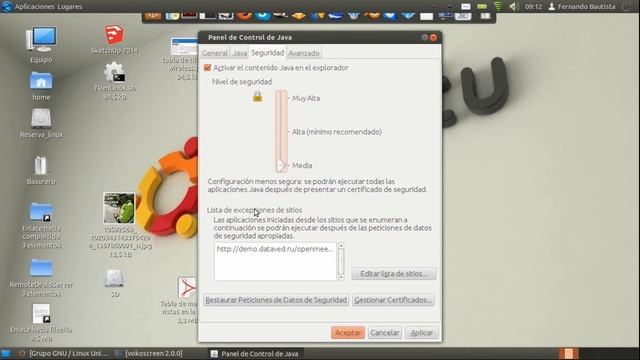This screenshot has height=360, width=640.
Task: Click the Nivel de seguridad label
Action: (x=242, y=82)
